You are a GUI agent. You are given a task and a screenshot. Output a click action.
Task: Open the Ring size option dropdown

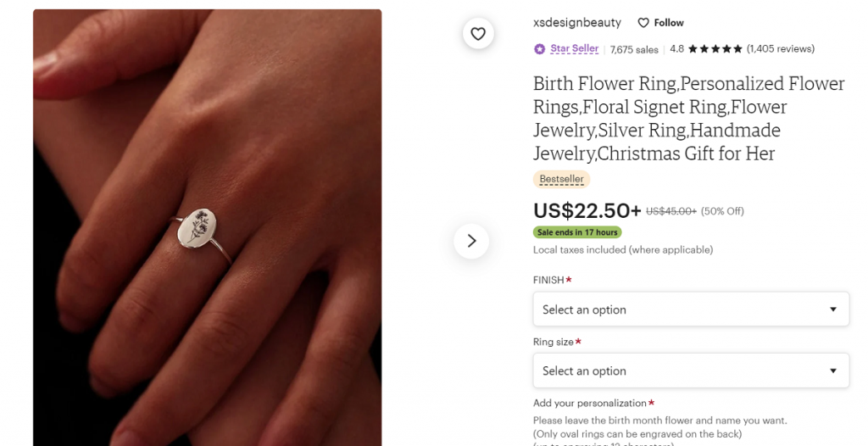691,371
